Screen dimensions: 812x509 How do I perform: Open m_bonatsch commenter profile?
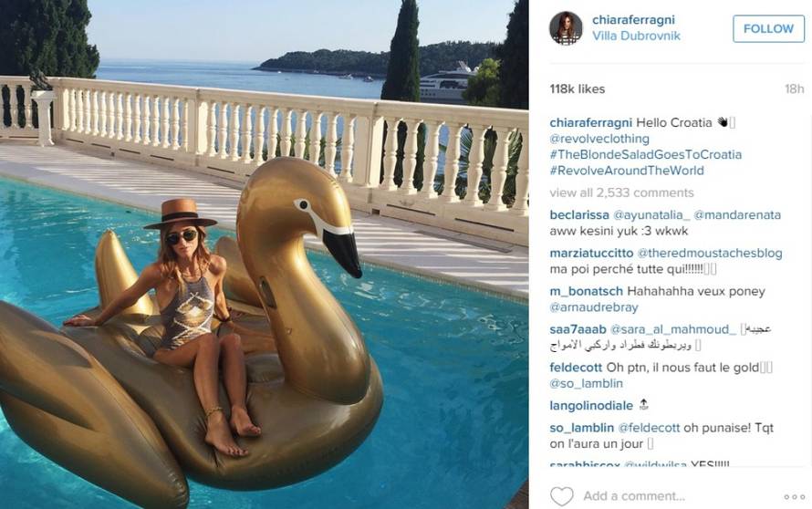(587, 292)
